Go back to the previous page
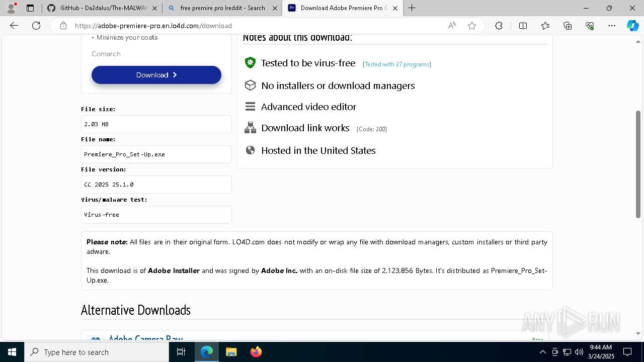Image resolution: width=644 pixels, height=362 pixels. click(14, 26)
